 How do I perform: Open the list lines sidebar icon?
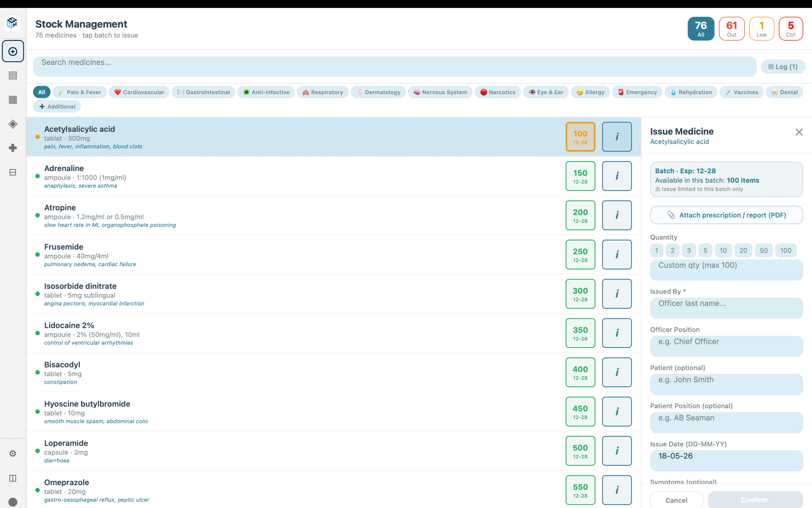13,76
